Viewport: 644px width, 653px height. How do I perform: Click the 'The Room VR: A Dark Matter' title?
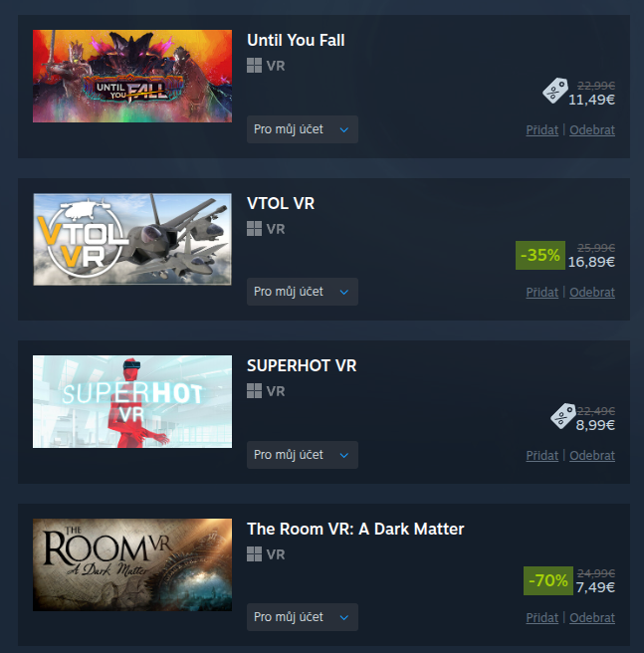[355, 529]
